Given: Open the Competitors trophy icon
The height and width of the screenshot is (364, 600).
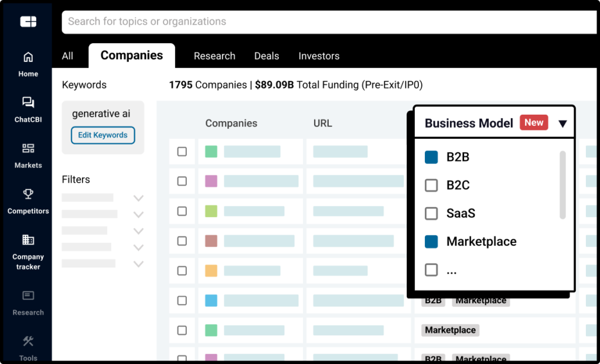Looking at the screenshot, I should (28, 194).
